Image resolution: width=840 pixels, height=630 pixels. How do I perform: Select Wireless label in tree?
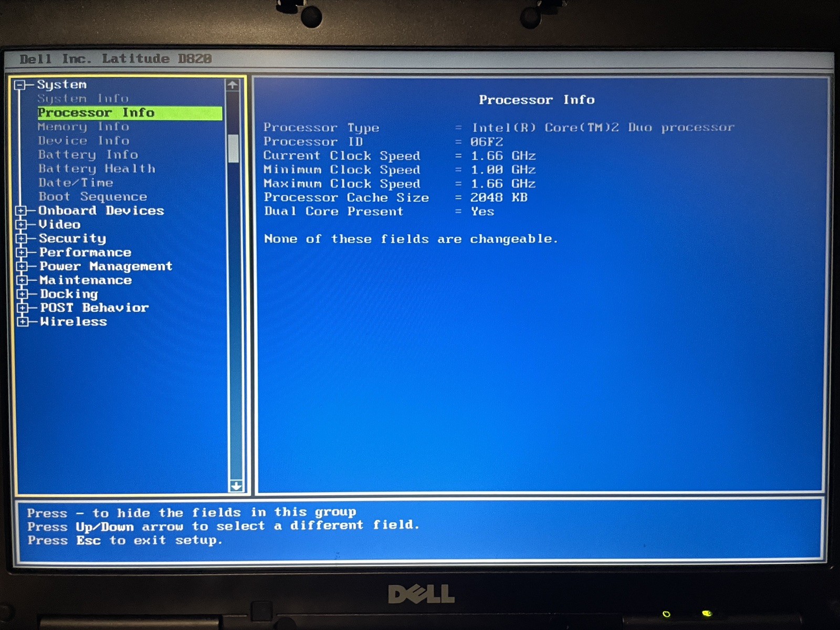73,322
